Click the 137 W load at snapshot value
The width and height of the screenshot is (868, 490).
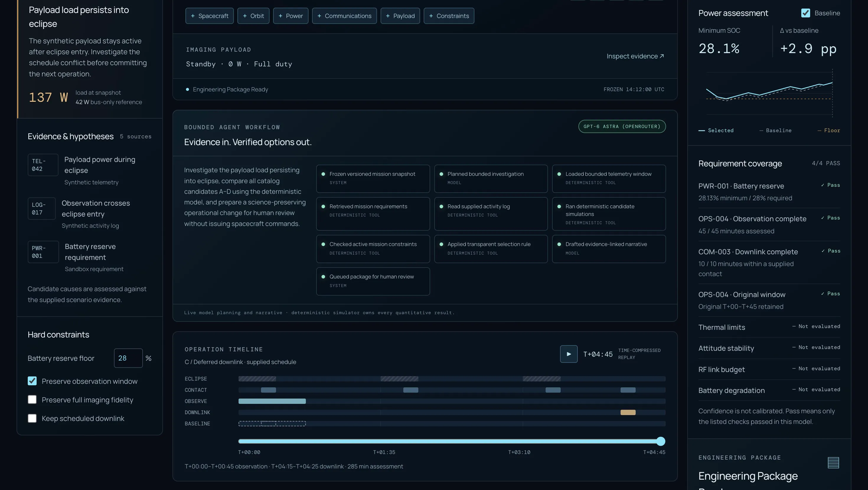click(48, 98)
